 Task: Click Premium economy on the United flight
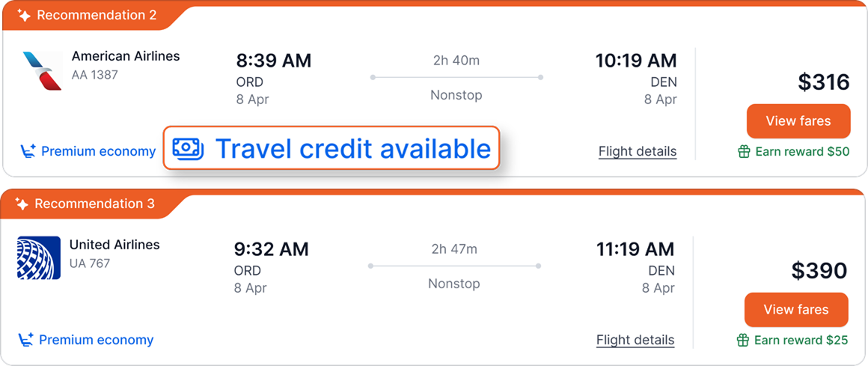coord(96,341)
